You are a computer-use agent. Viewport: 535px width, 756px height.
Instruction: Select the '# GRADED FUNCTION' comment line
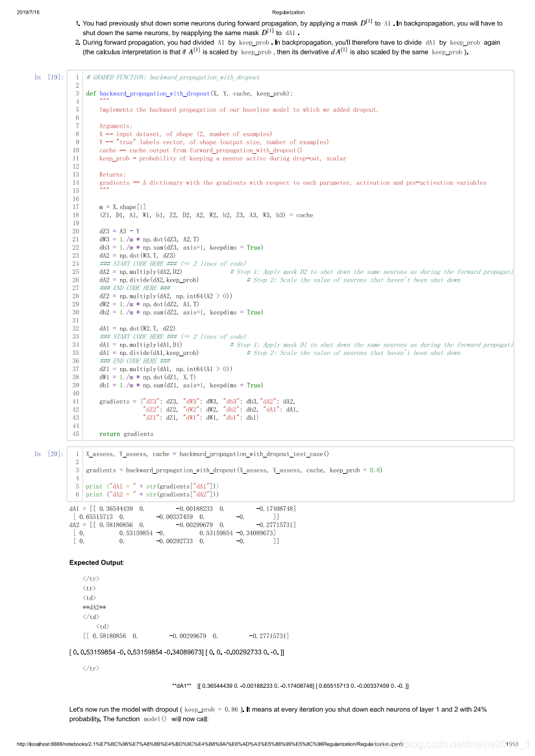pyautogui.click(x=173, y=77)
